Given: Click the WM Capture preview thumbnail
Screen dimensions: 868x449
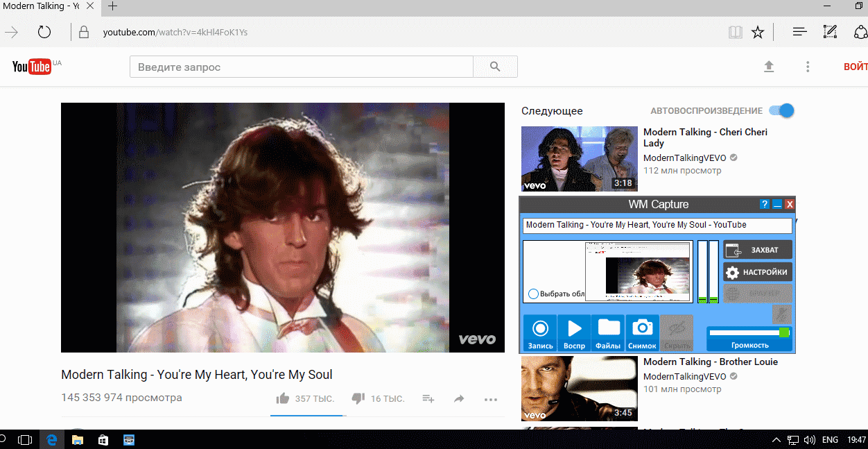Looking at the screenshot, I should pyautogui.click(x=639, y=271).
